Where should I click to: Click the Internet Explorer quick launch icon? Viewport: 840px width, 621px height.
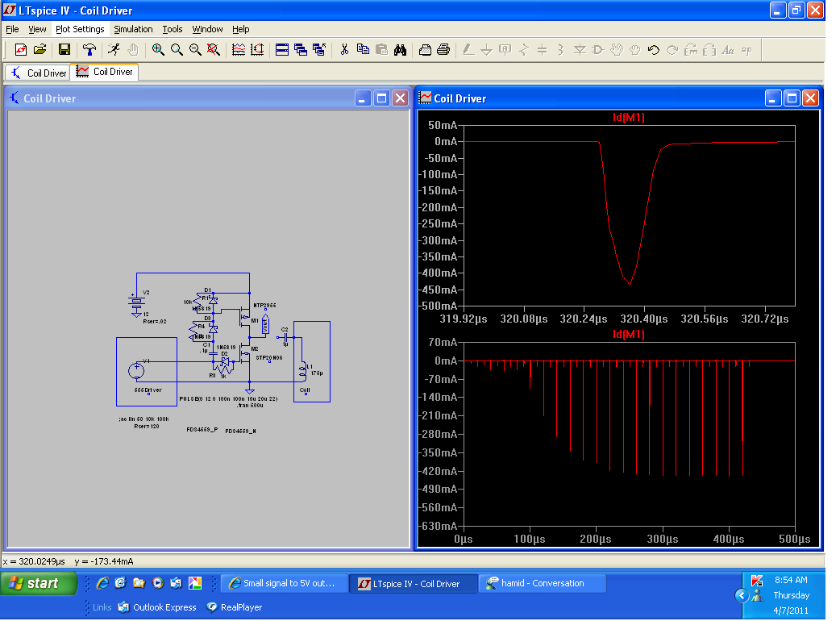(x=102, y=583)
